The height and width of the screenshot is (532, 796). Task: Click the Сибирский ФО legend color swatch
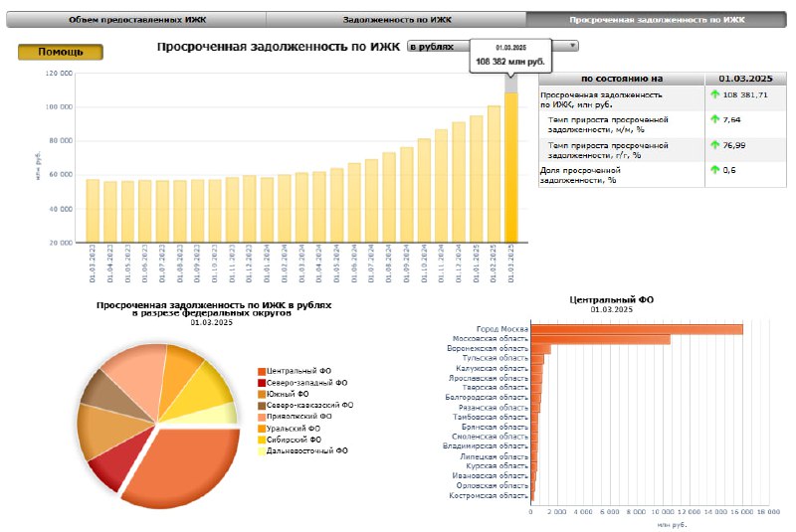262,440
